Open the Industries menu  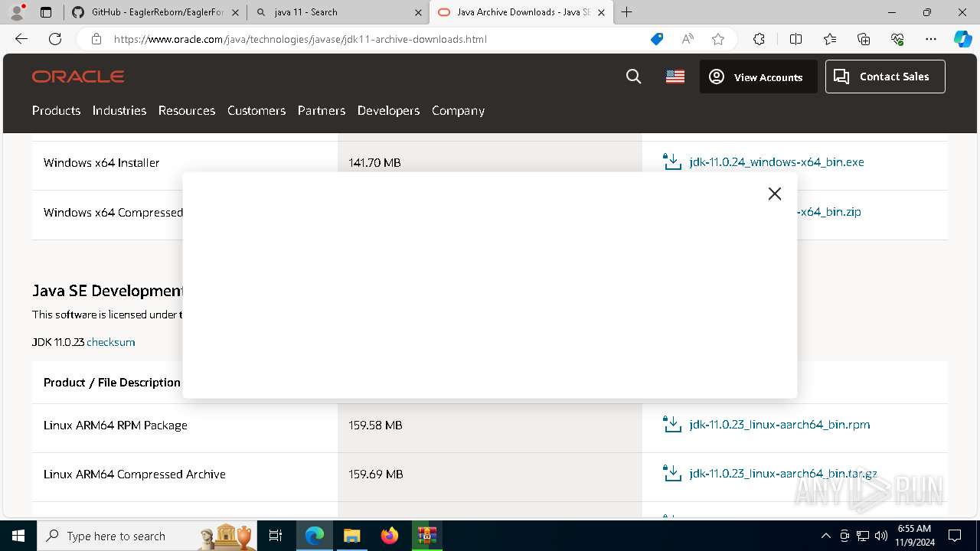click(x=119, y=111)
